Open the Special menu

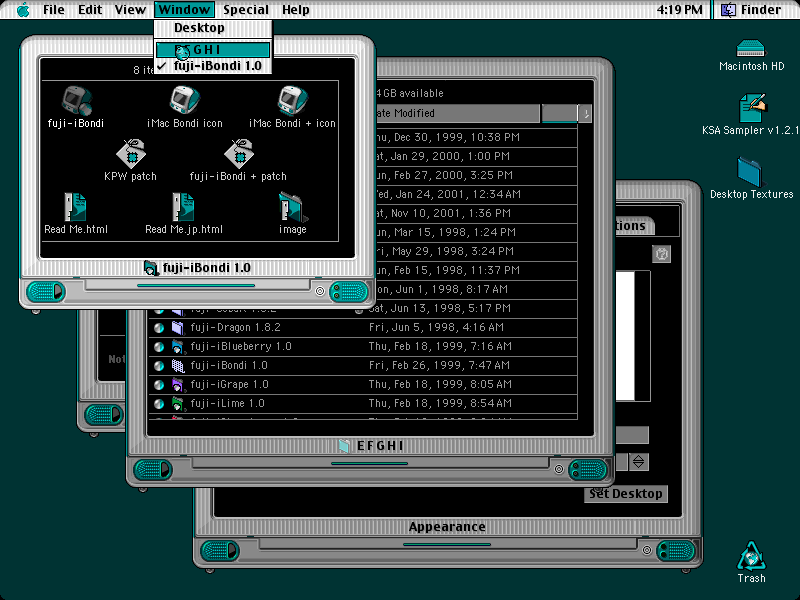click(245, 10)
